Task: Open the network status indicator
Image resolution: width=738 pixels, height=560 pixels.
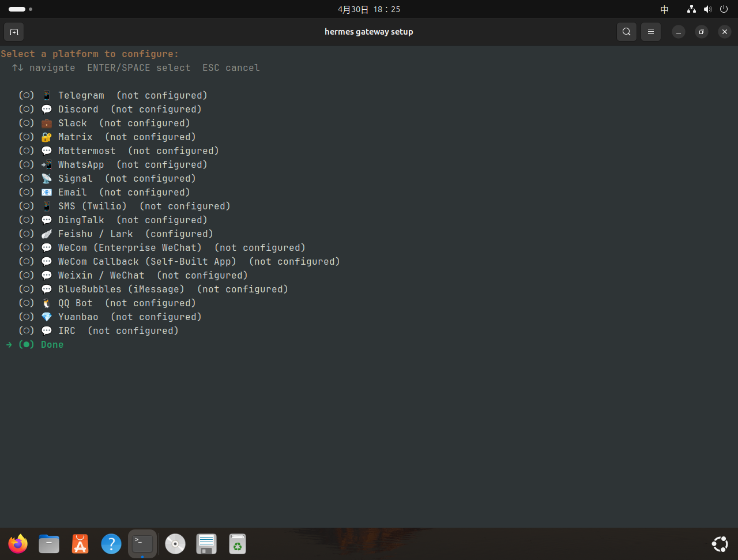Action: pyautogui.click(x=691, y=9)
